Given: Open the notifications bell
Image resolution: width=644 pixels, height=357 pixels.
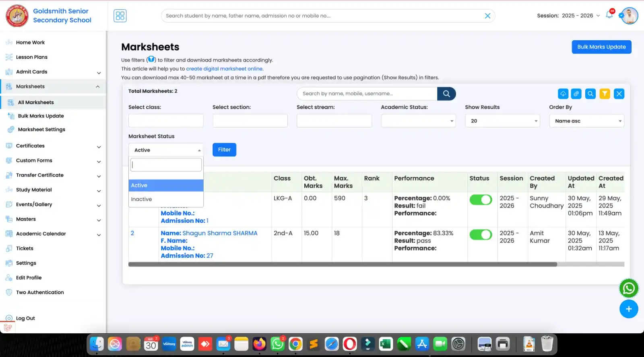Looking at the screenshot, I should point(609,15).
